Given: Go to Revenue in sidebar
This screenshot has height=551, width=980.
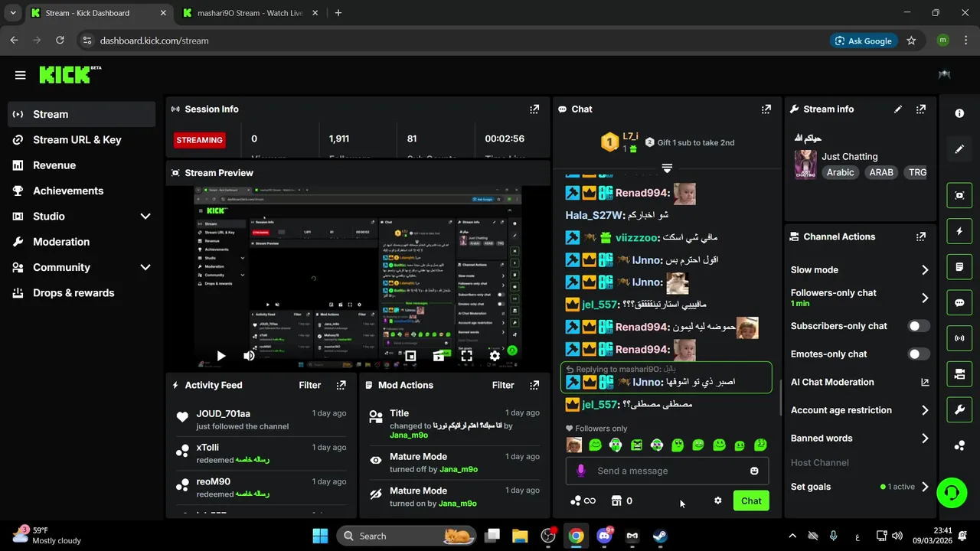Looking at the screenshot, I should (x=81, y=165).
